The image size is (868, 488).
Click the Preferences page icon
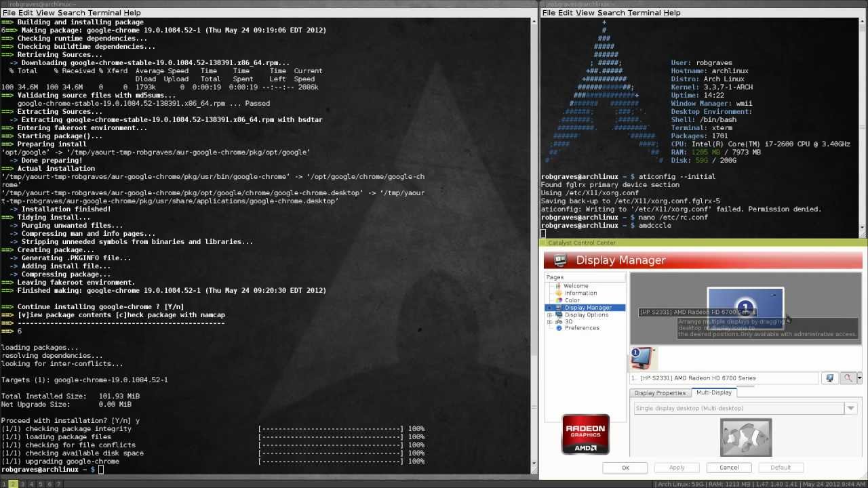click(x=559, y=328)
